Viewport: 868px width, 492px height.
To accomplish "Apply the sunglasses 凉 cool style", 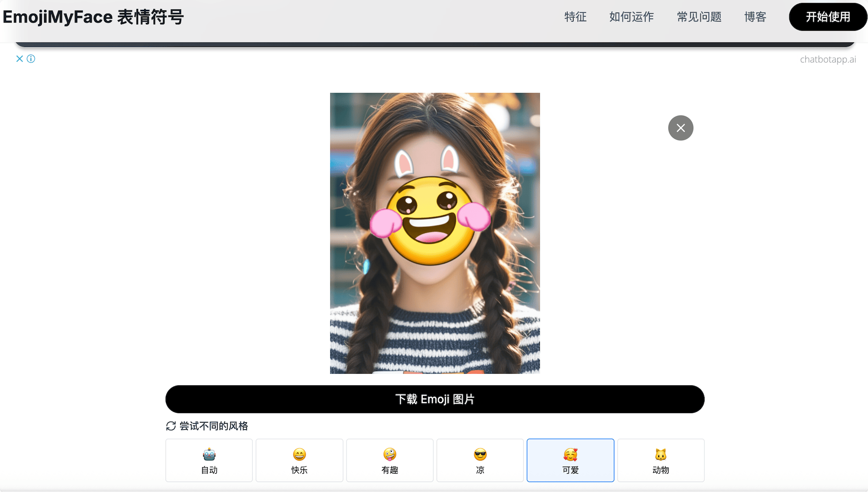I will coord(480,460).
